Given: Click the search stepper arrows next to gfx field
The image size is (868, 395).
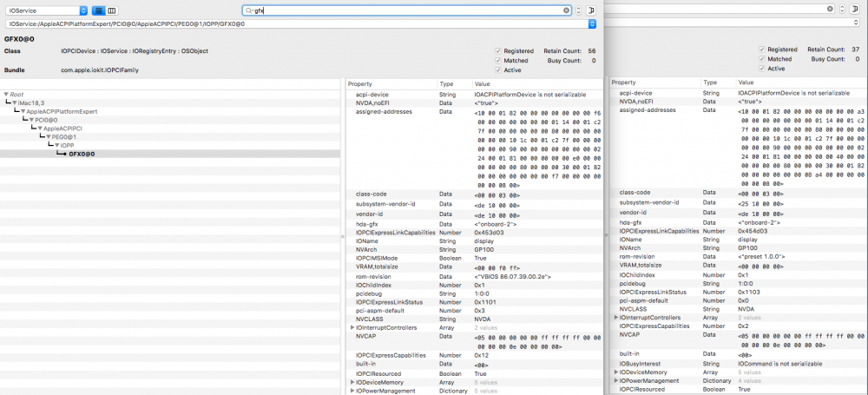Looking at the screenshot, I should (578, 10).
